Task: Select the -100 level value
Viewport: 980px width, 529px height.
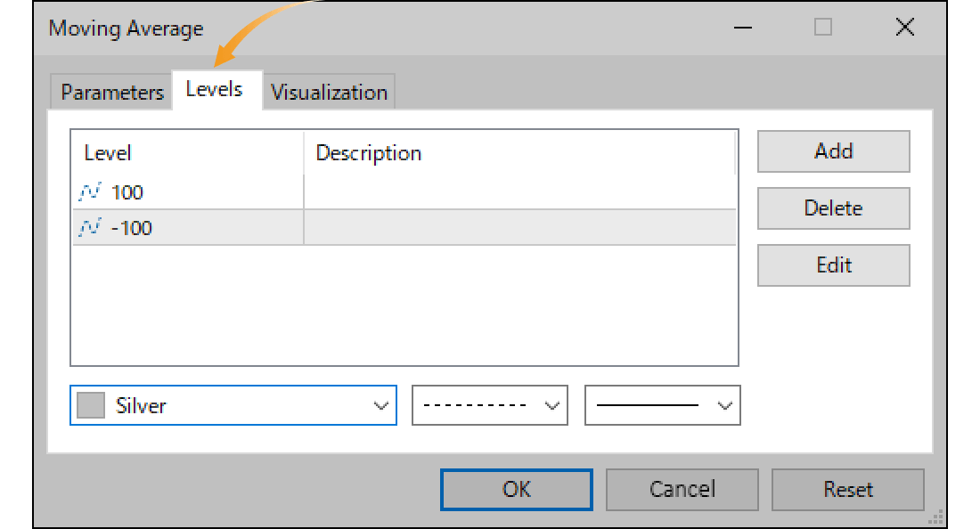Action: point(131,228)
